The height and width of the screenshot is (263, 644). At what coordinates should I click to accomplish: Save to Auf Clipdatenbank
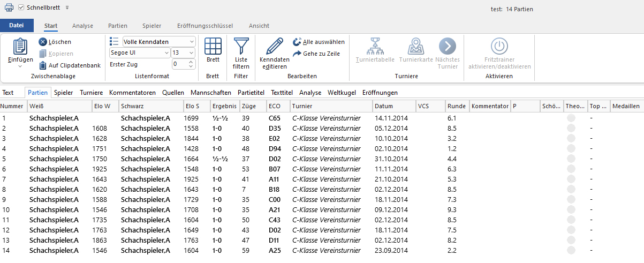coord(43,65)
